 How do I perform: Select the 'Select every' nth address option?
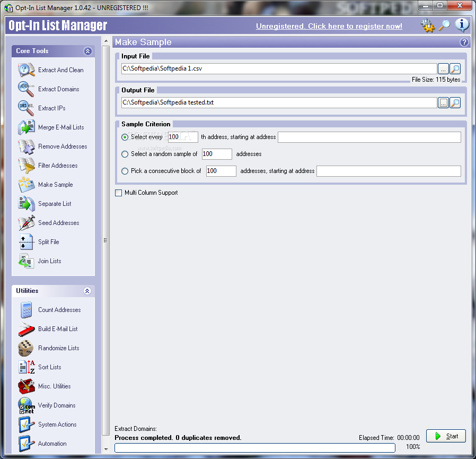(x=125, y=137)
